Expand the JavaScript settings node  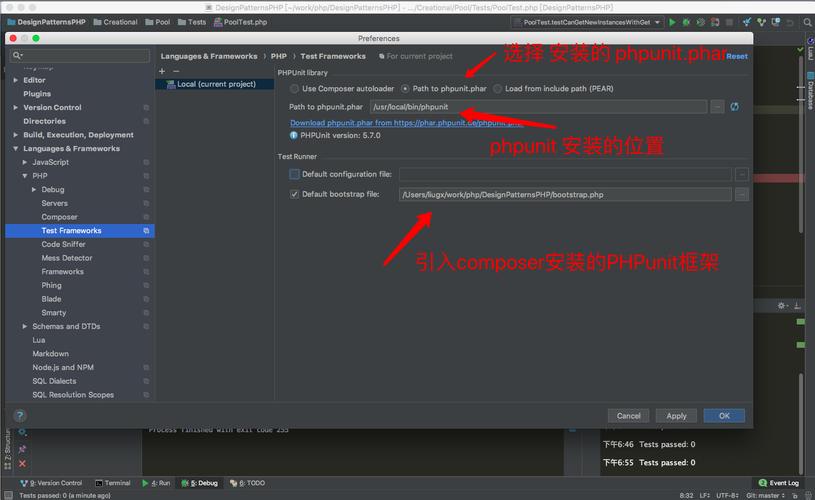(x=24, y=162)
